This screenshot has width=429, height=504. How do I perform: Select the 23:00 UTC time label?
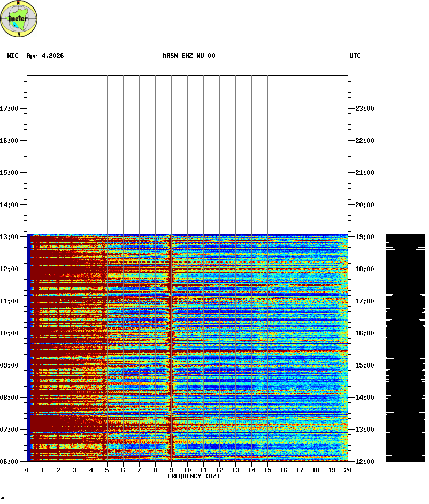click(364, 109)
